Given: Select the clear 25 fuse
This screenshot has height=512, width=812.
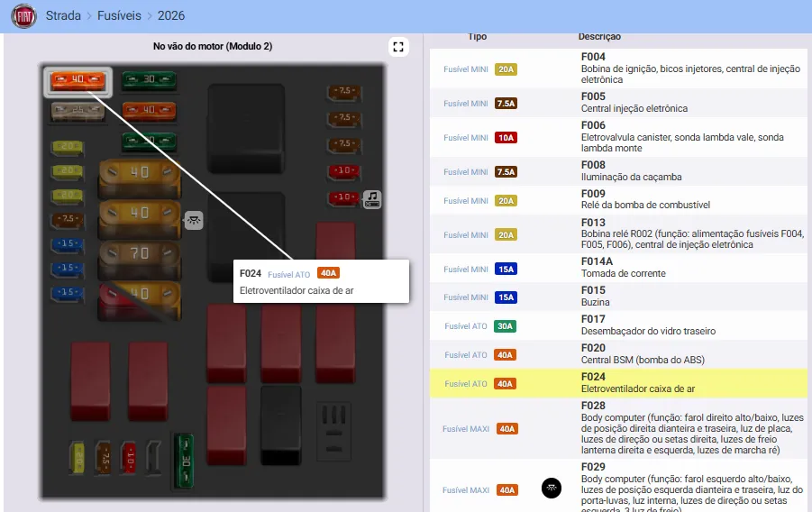Looking at the screenshot, I should (x=78, y=110).
